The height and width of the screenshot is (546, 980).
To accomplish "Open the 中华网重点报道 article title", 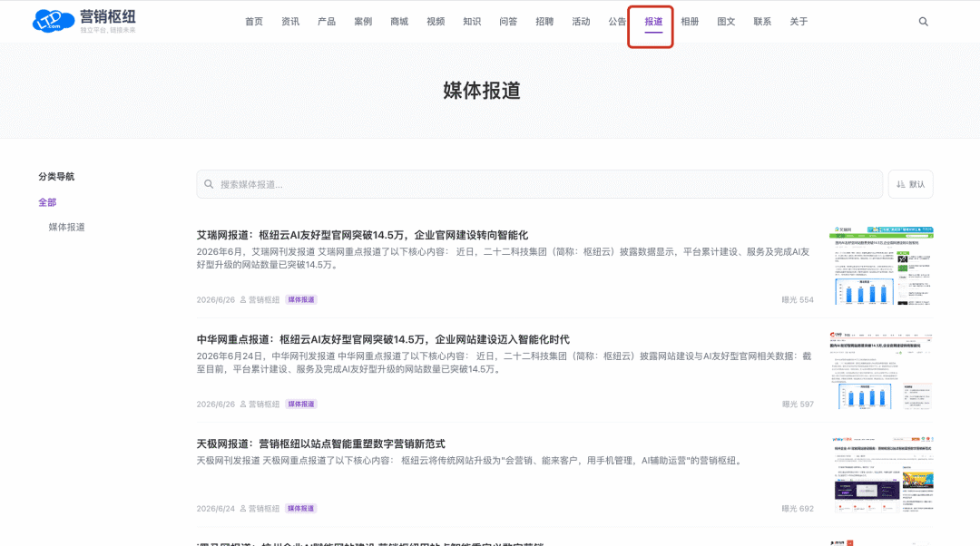I will (x=383, y=339).
